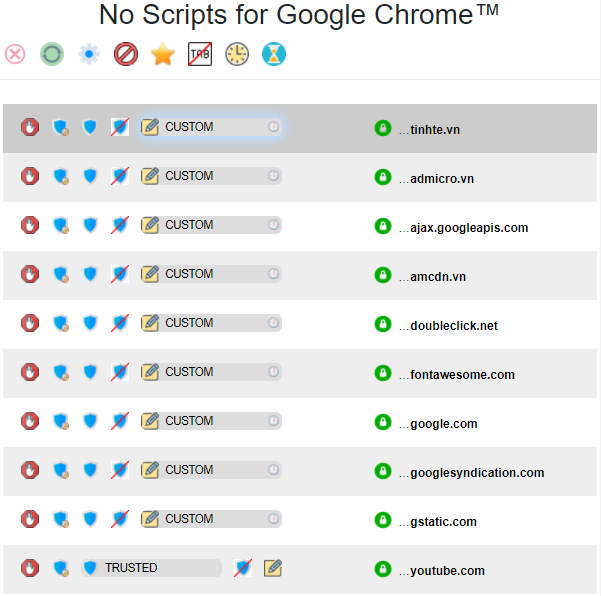Click the reload green circular arrows icon
Screen dimensions: 601x596
pos(52,54)
